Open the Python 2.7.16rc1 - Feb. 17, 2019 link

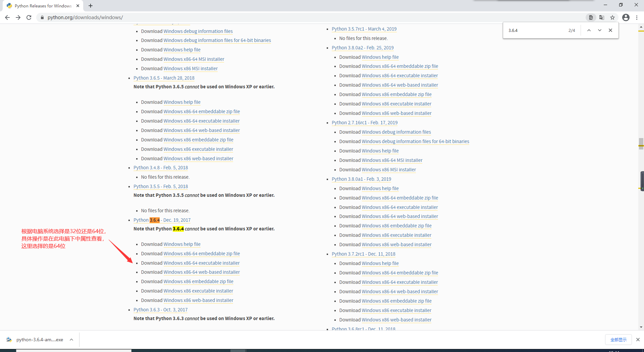(x=365, y=123)
